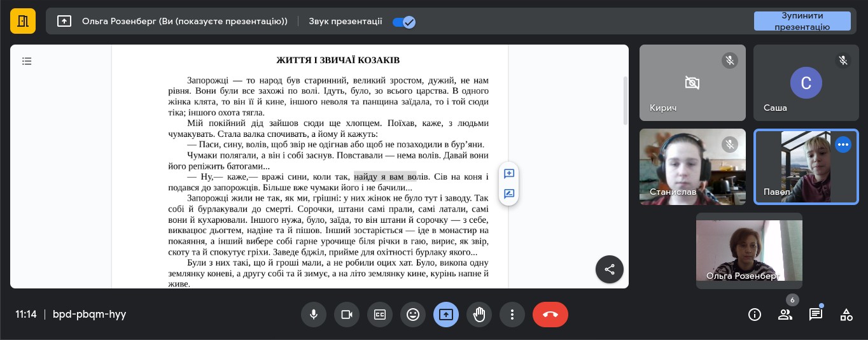The image size is (868, 340).
Task: Leave the call with red hang-up button
Action: [x=550, y=315]
